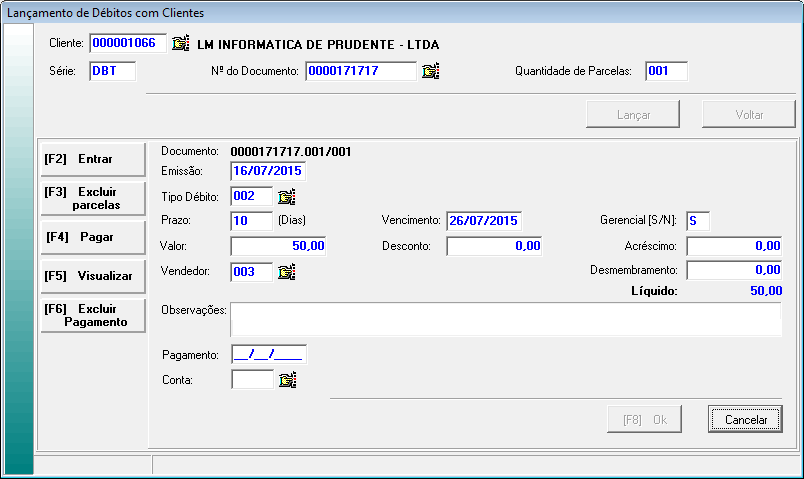Viewport: 804px width, 479px height.
Task: Click the Série field containing DBT
Action: point(112,71)
